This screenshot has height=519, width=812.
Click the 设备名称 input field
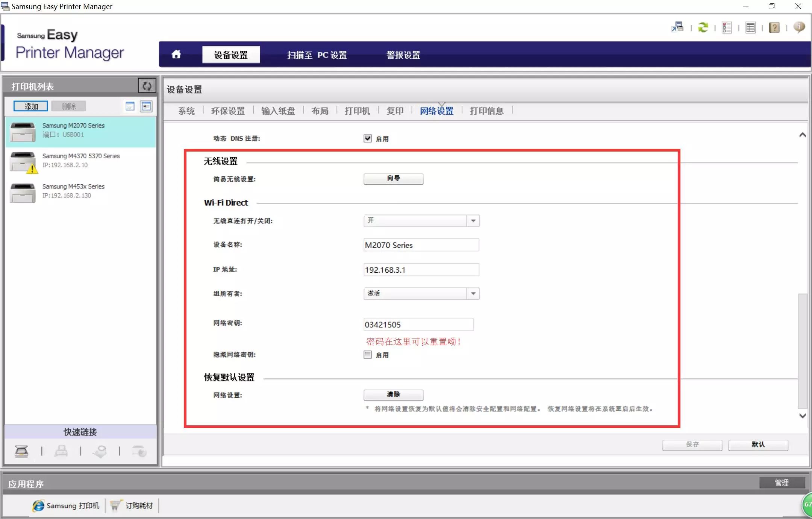pyautogui.click(x=421, y=245)
